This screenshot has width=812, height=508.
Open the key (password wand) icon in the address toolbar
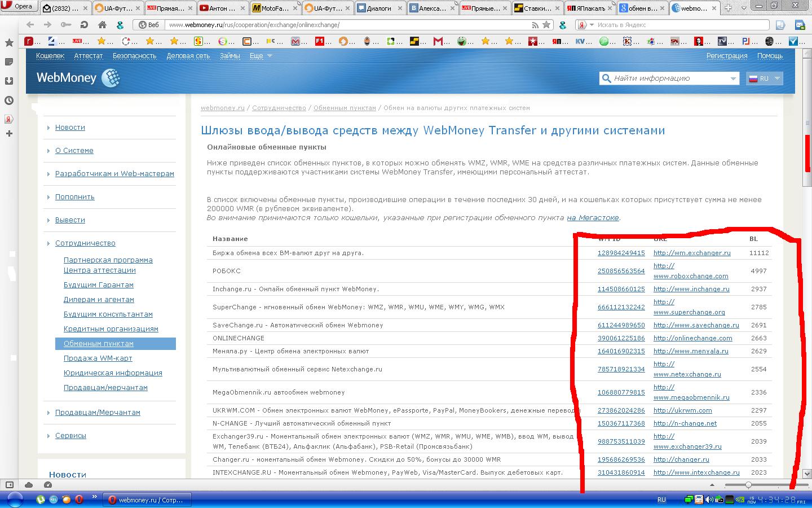click(66, 25)
